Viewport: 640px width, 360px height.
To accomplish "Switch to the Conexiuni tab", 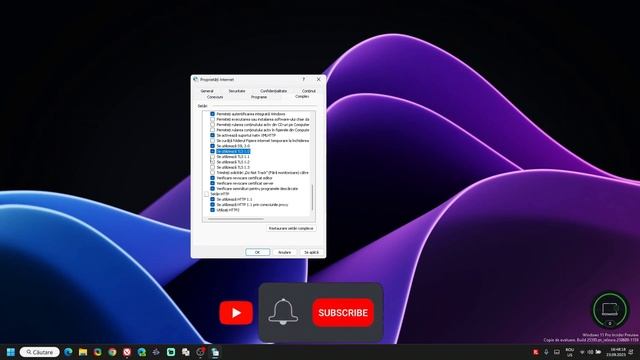I will [215, 97].
